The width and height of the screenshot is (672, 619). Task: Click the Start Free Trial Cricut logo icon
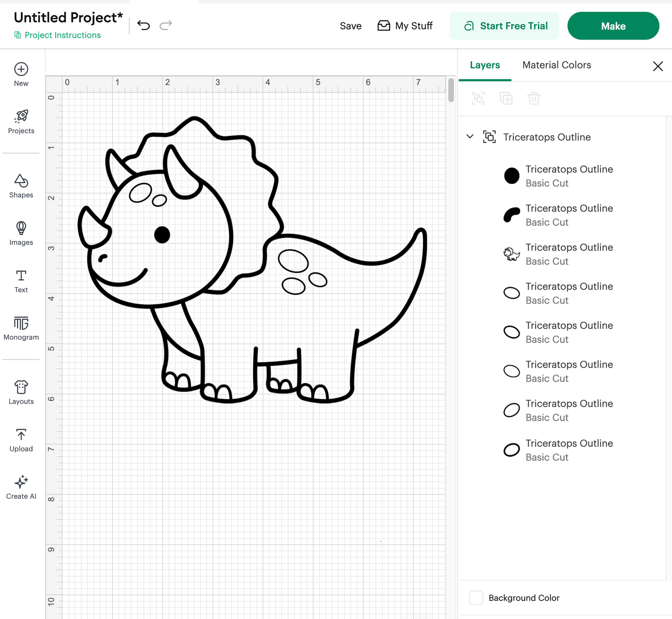(x=469, y=26)
